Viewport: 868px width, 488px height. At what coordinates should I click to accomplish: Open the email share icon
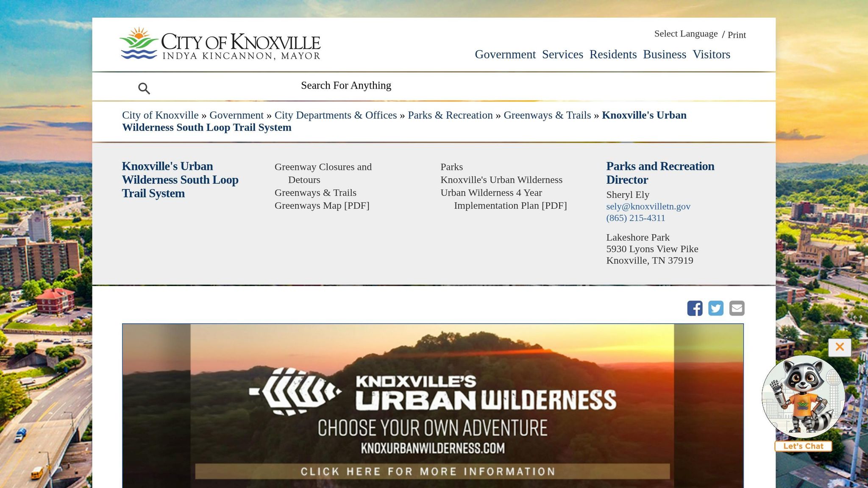point(737,308)
